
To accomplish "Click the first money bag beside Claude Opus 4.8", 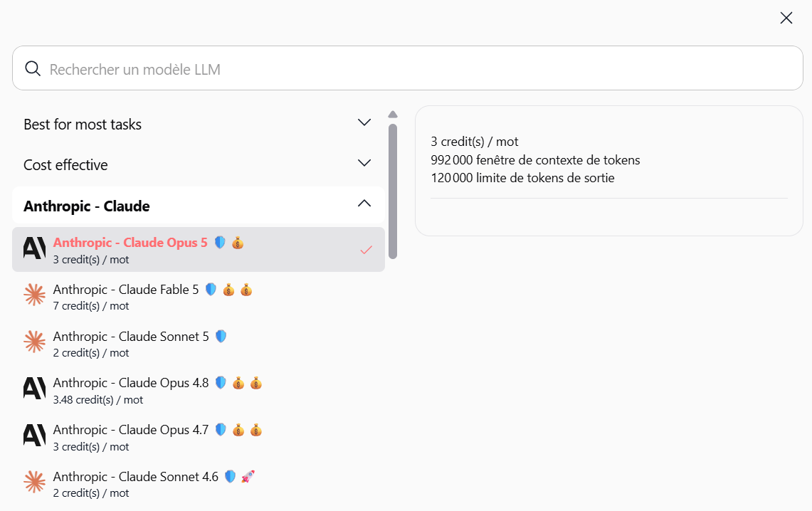I will [238, 383].
